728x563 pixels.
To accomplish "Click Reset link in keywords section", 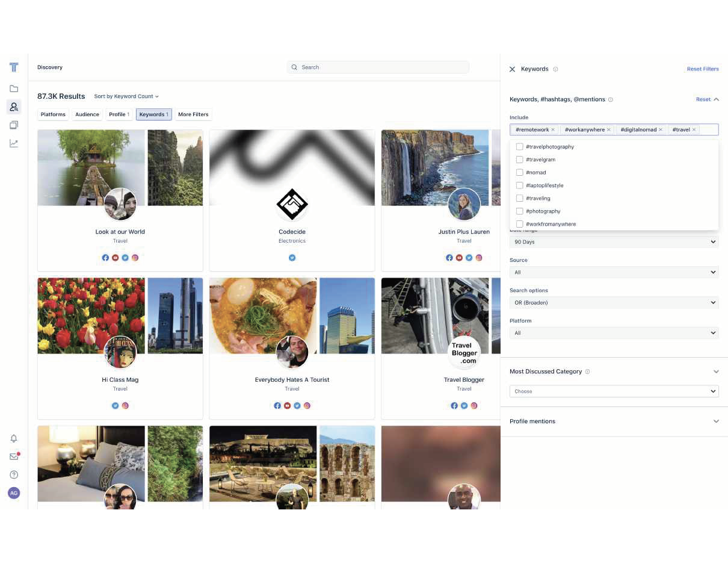I will pos(703,99).
